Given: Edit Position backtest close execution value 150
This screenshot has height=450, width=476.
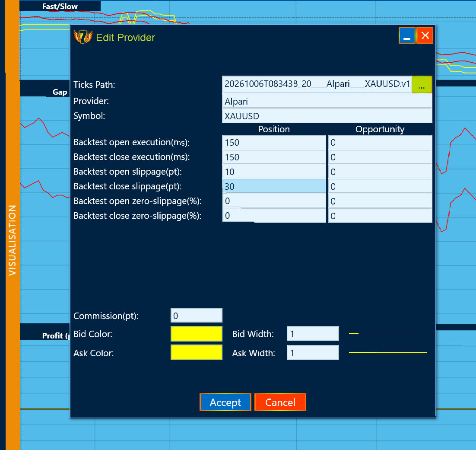Looking at the screenshot, I should coord(274,157).
